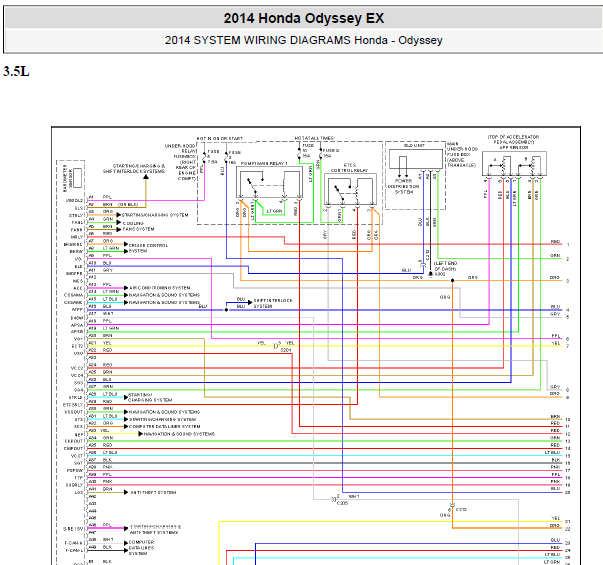Click the 'NAVIGATION & SOUND SYSTEMS' label at A33 YEL
The image size is (603, 565).
(179, 434)
